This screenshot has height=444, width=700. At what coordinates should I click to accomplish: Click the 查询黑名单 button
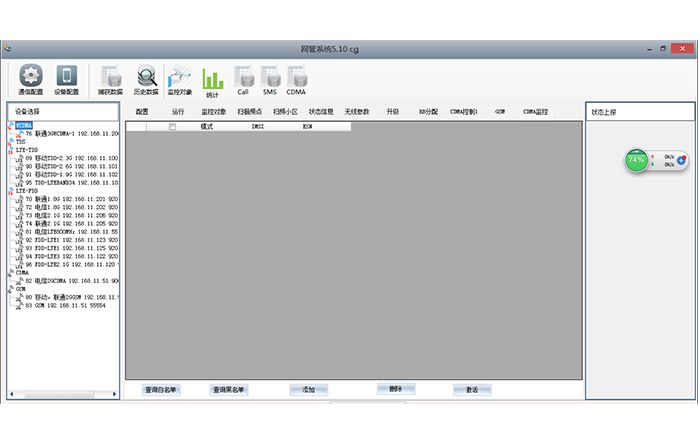click(x=229, y=389)
